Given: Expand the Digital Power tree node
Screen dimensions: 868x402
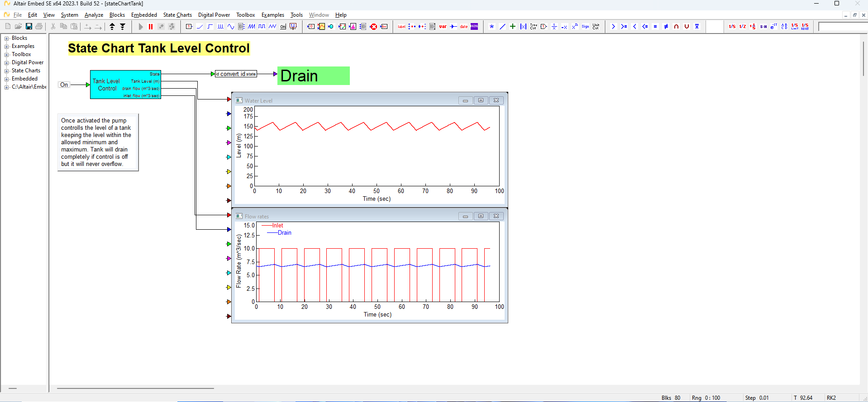Looking at the screenshot, I should click(x=7, y=63).
